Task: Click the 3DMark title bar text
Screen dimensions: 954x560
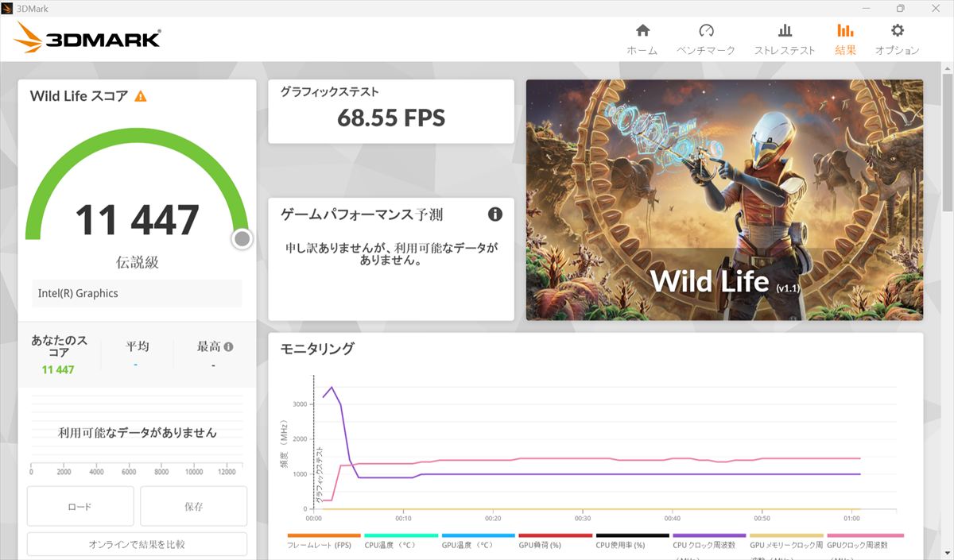Action: 33,8
